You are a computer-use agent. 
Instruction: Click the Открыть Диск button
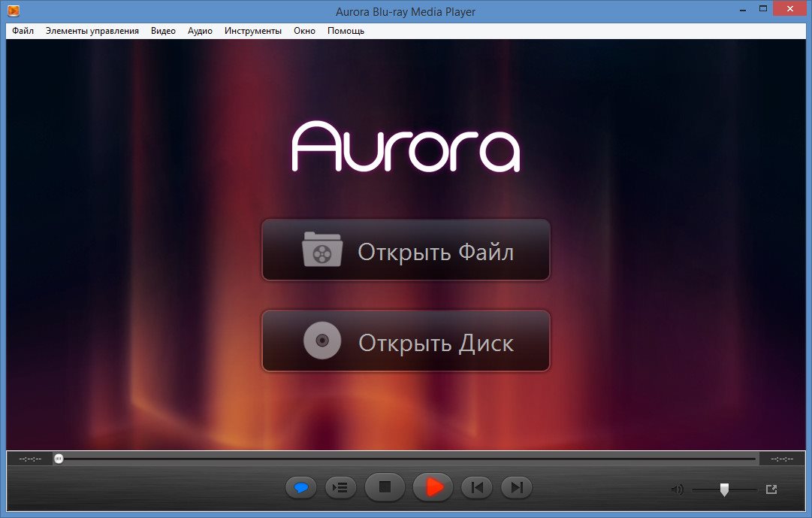(x=406, y=341)
